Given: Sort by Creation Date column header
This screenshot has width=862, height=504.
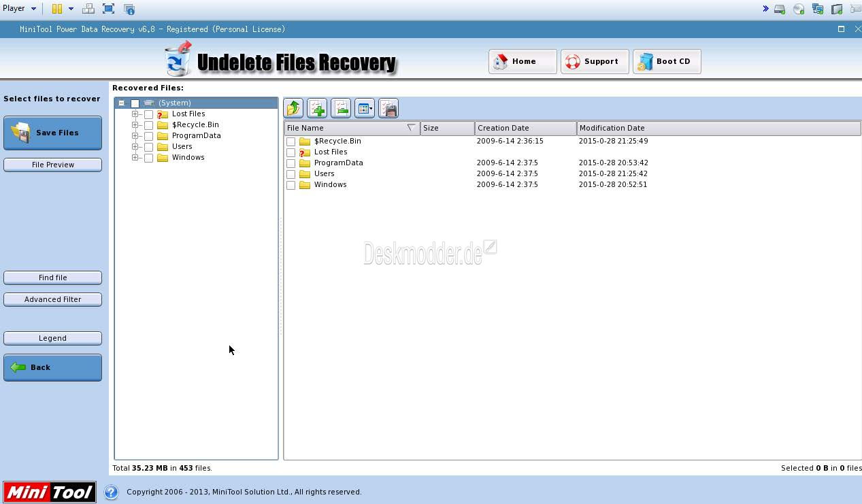Looking at the screenshot, I should 526,128.
